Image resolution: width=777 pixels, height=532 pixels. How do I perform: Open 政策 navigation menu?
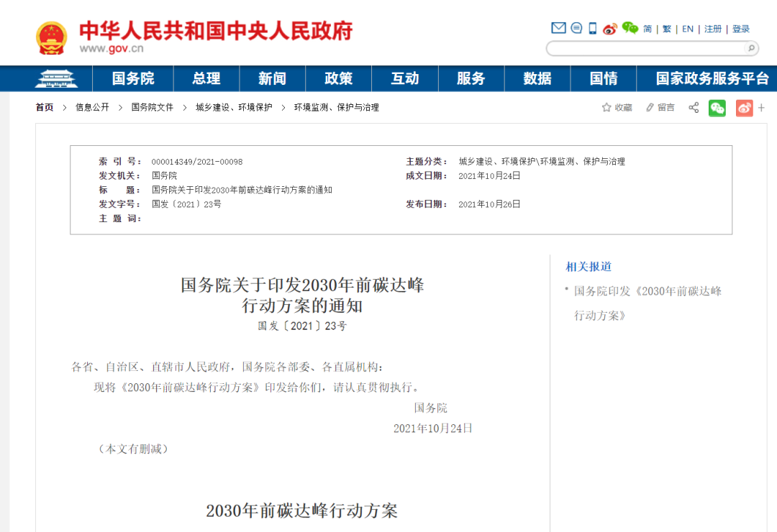(338, 78)
